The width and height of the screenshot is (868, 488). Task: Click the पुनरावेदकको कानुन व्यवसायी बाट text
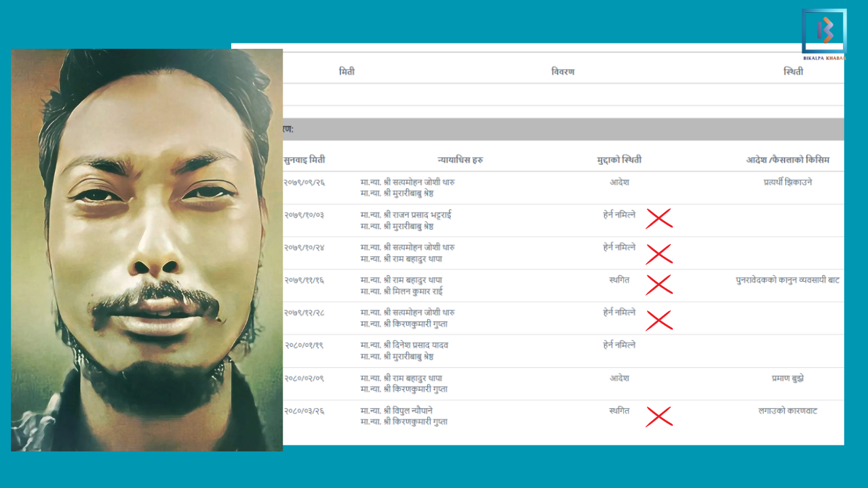tap(787, 280)
